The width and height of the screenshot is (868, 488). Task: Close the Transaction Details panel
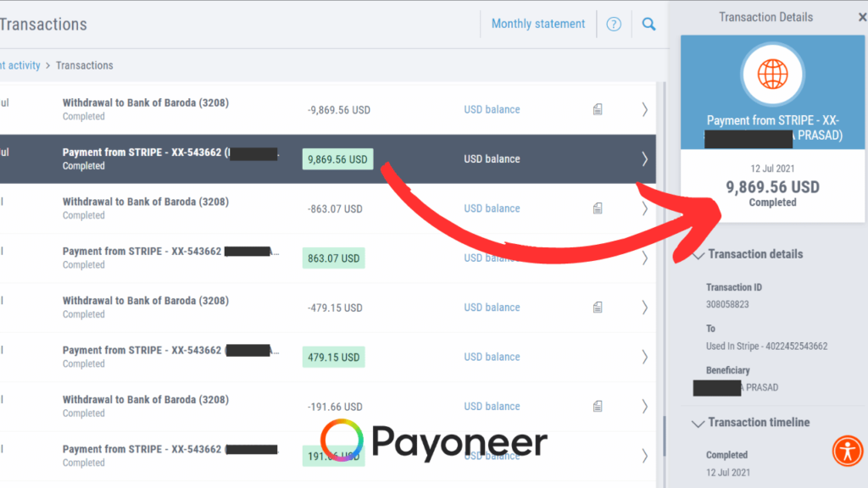click(x=862, y=17)
